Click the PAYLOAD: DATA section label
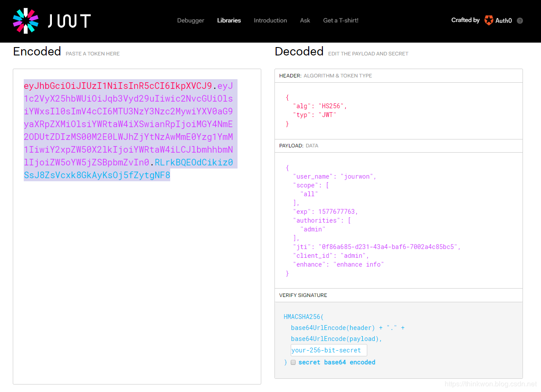This screenshot has width=541, height=392. click(299, 146)
